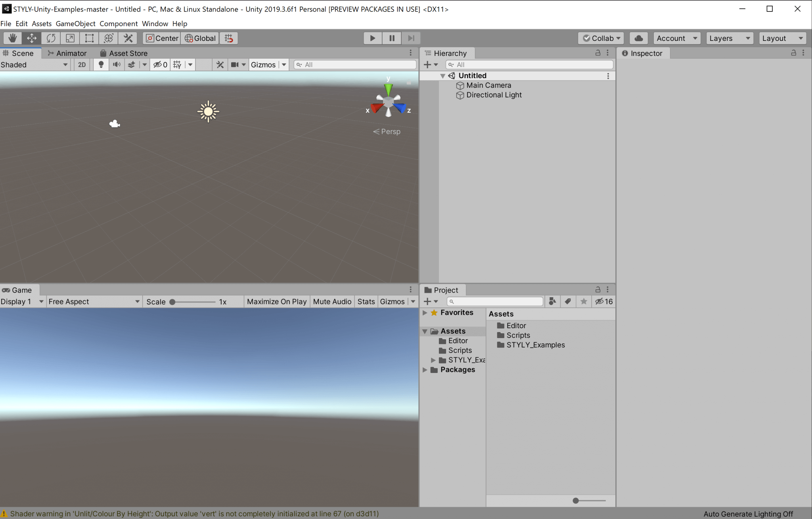
Task: Adjust the asset thumbnail size slider
Action: (575, 501)
